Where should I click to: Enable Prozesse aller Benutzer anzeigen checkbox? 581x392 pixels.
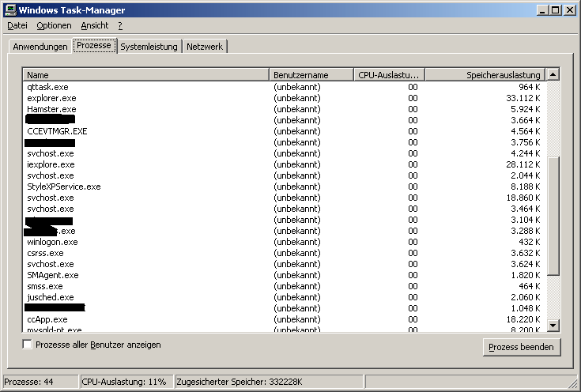pos(28,345)
